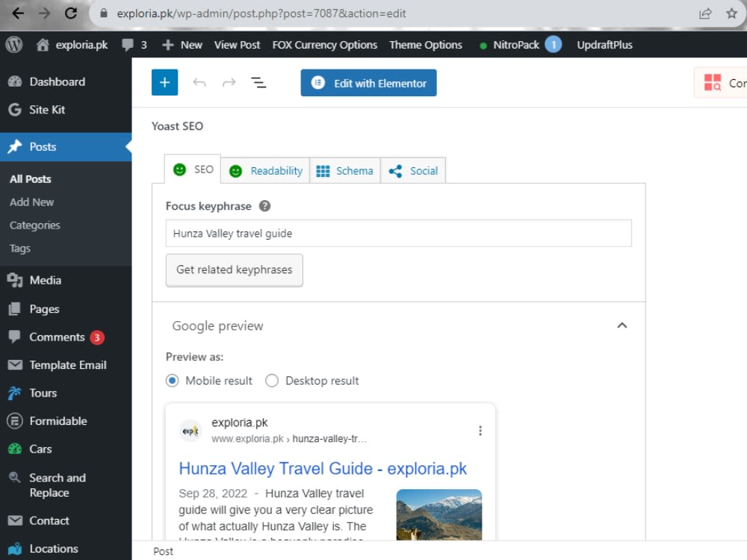Select the Desktop result radio button

point(272,381)
